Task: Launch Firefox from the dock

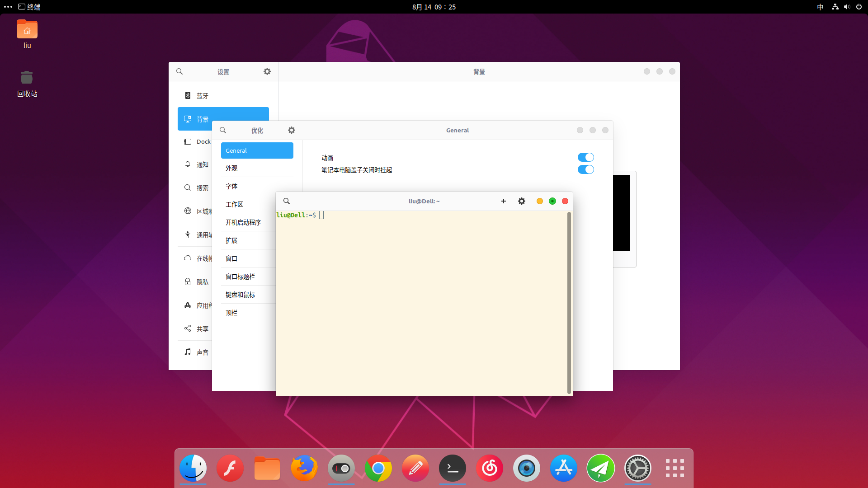Action: pos(304,468)
